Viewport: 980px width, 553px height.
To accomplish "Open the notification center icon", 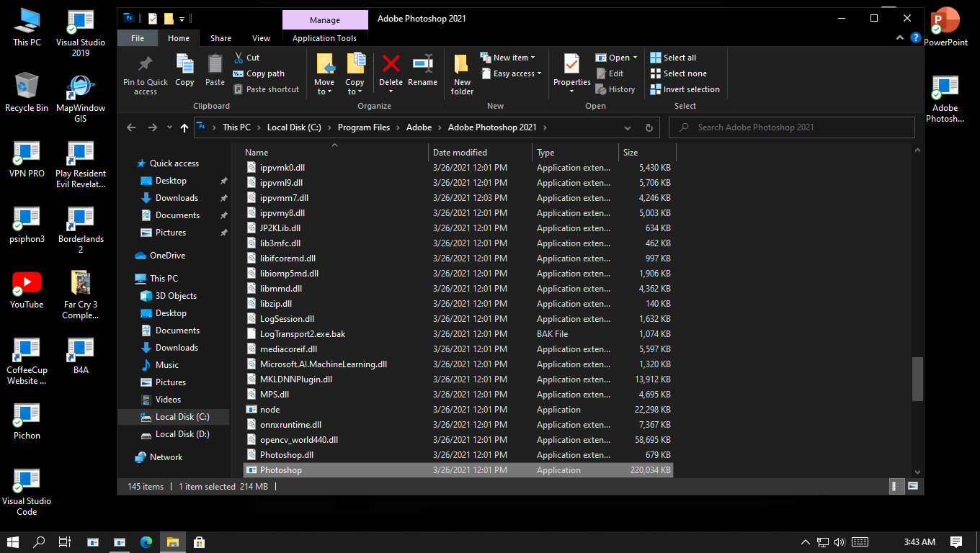I will tap(956, 541).
